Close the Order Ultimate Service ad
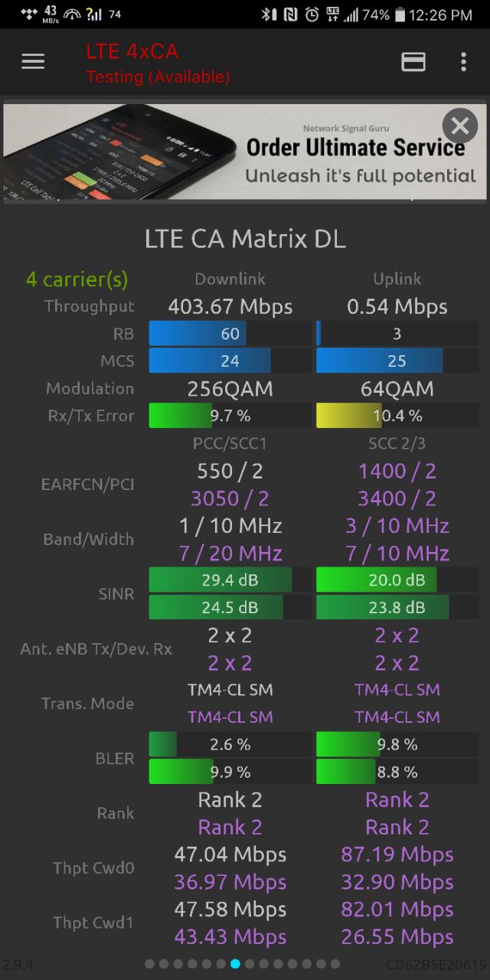Screen dimensions: 490x980 460,125
